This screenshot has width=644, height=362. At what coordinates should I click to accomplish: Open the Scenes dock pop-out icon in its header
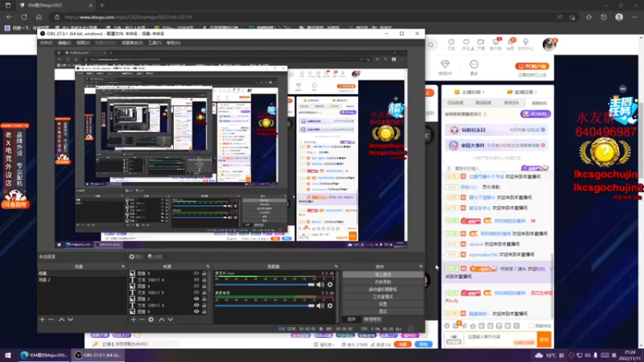click(x=123, y=266)
